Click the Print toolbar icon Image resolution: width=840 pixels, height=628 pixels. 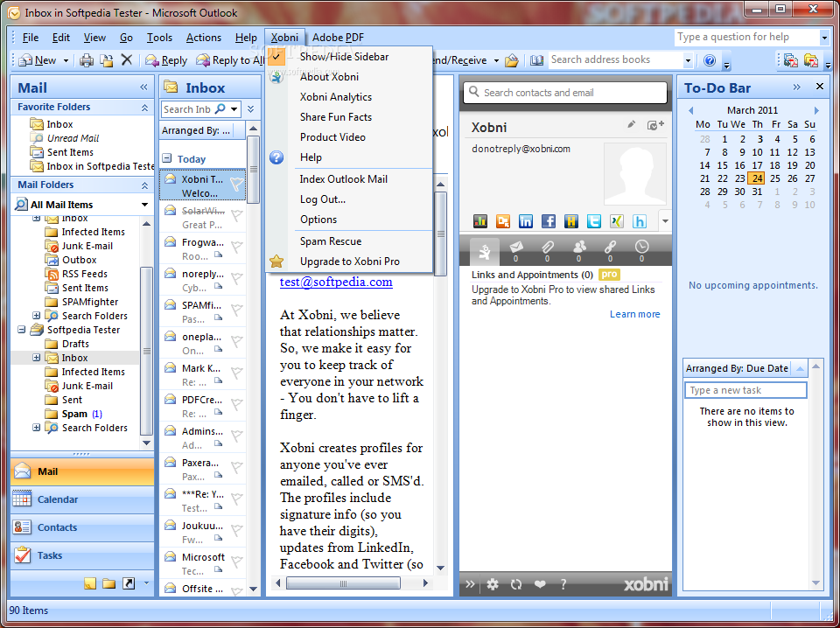coord(87,60)
